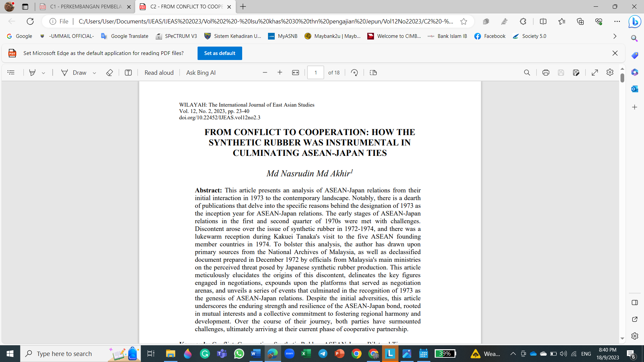The image size is (644, 362).
Task: Select the Erase tool
Action: 109,72
